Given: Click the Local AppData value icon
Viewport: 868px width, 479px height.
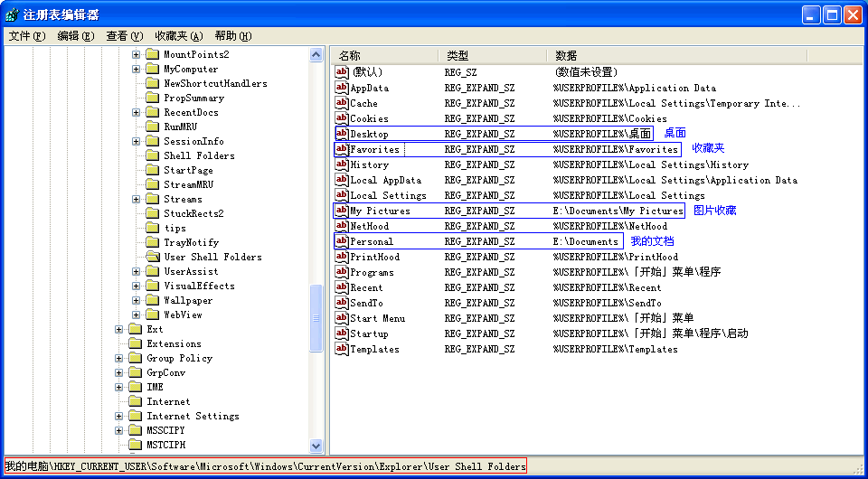Looking at the screenshot, I should pos(342,180).
